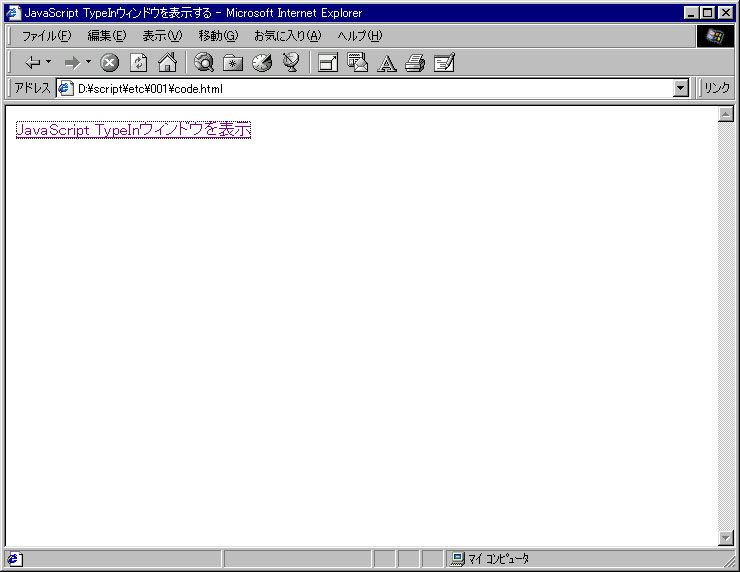The height and width of the screenshot is (572, 740).
Task: Click the page icon in the address bar
Action: pyautogui.click(x=66, y=88)
